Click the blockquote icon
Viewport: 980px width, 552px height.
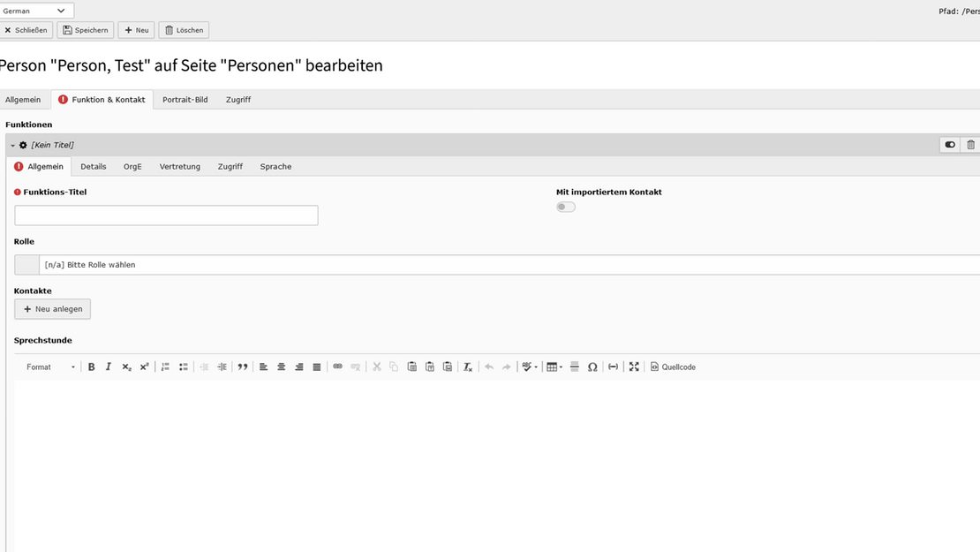(243, 367)
